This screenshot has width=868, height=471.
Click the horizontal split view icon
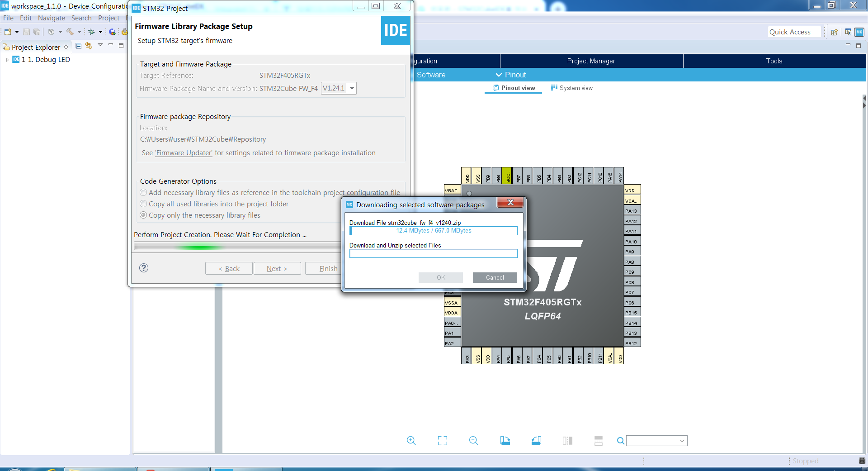click(599, 440)
